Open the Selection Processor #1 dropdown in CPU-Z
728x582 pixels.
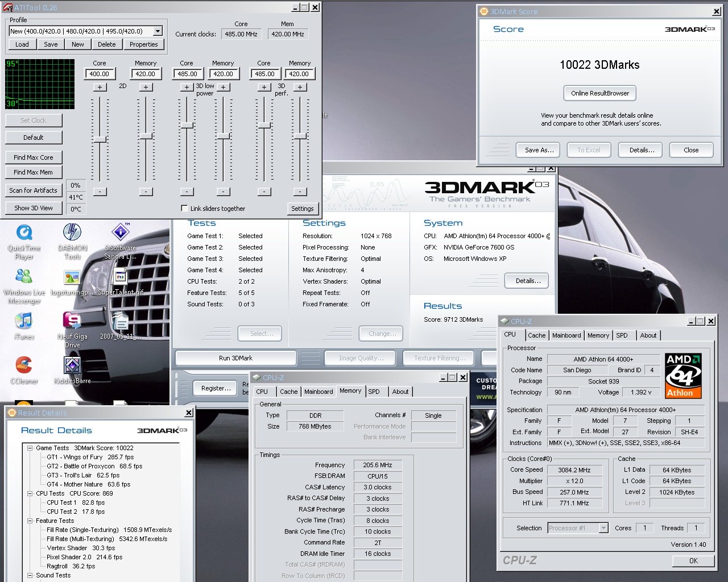coord(603,528)
